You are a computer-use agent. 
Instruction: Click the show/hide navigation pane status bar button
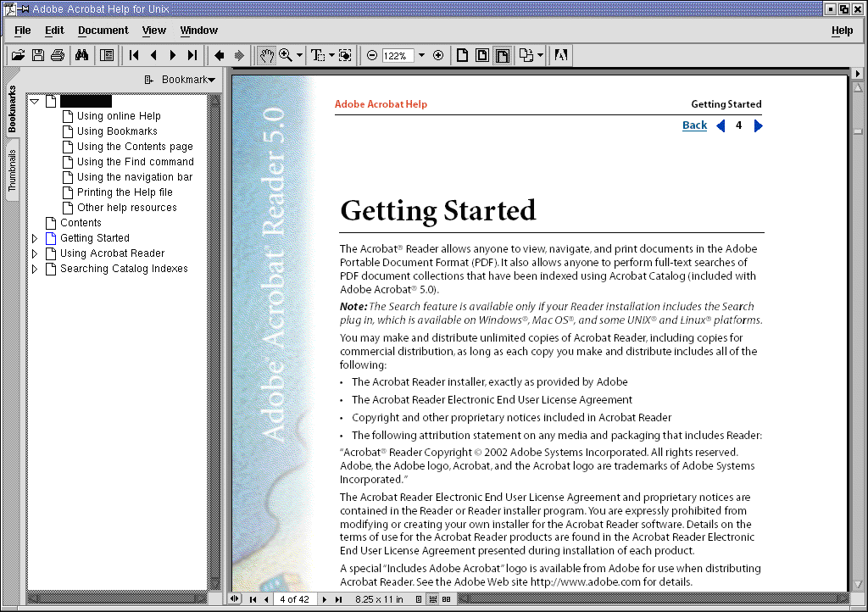pos(235,598)
